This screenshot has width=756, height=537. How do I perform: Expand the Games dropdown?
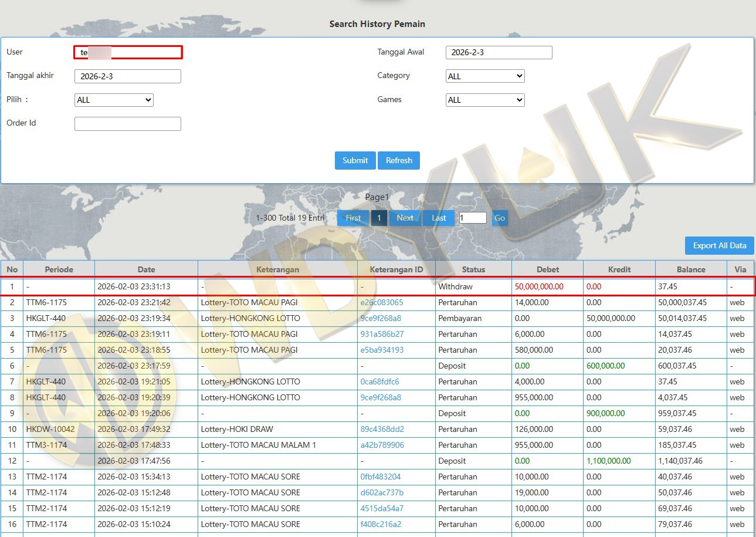coord(485,100)
